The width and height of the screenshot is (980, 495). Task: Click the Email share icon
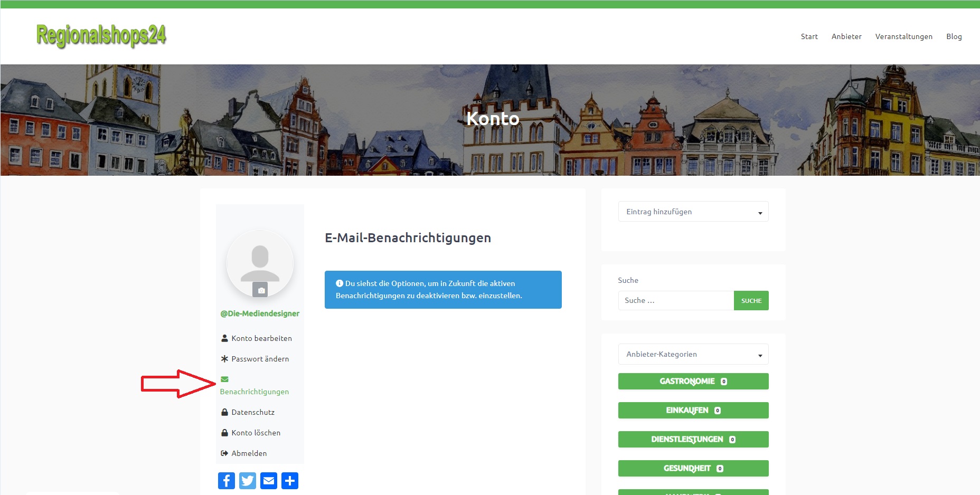click(269, 481)
